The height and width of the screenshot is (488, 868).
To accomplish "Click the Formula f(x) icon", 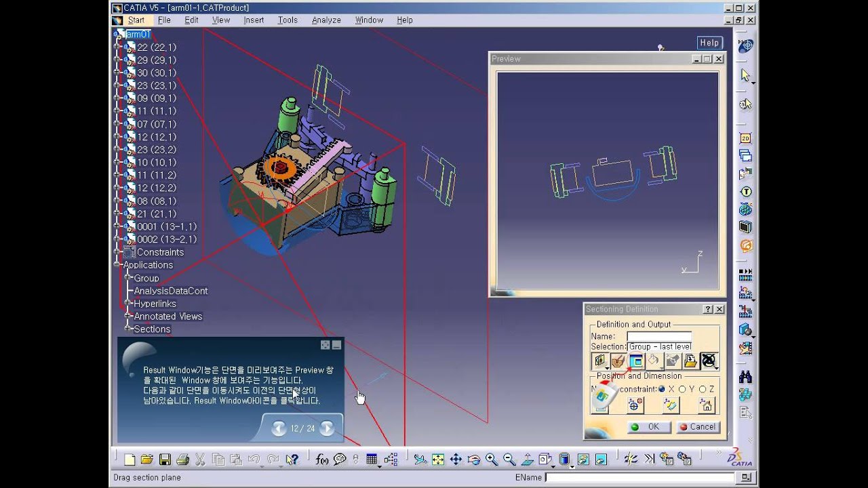I will click(x=322, y=460).
